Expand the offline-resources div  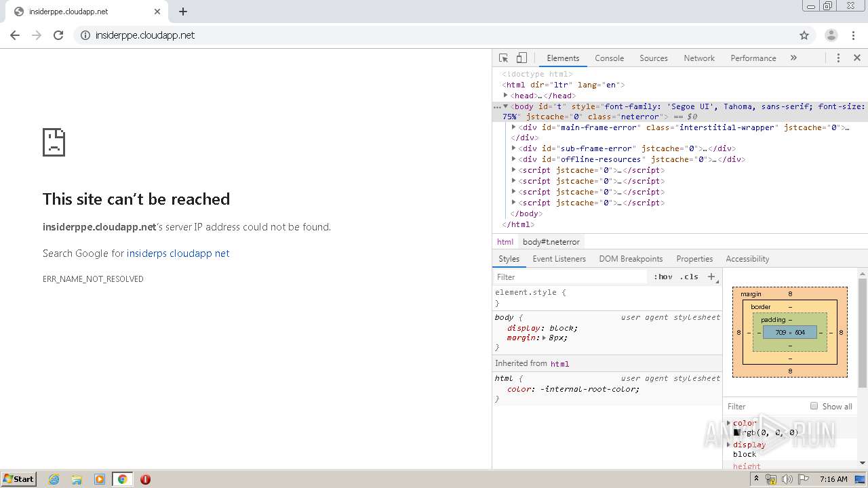click(x=514, y=159)
